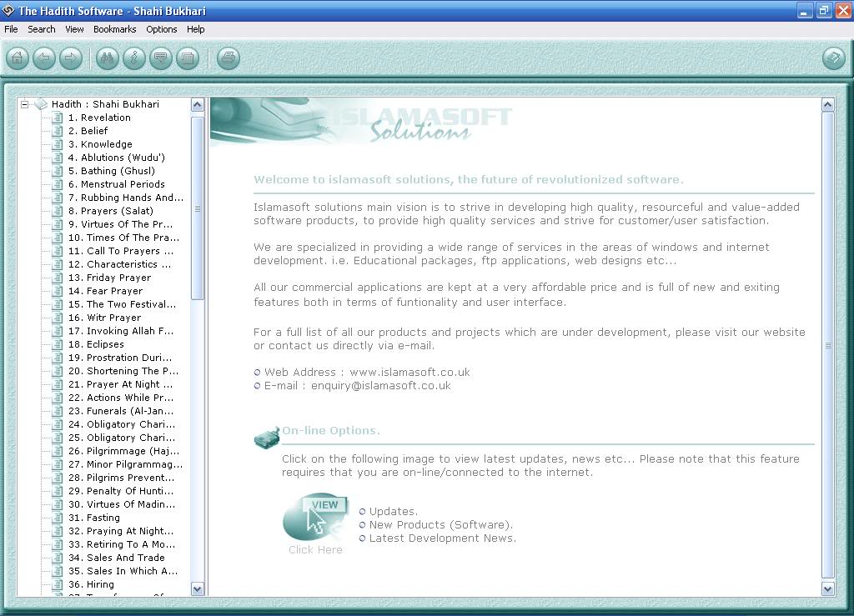Go forward with the right arrow icon

coord(71,58)
